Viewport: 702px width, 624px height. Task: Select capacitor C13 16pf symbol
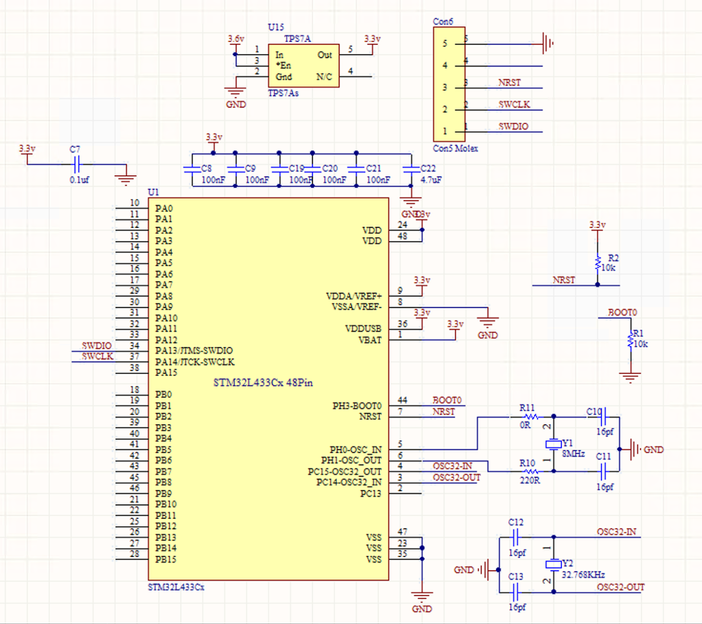point(515,592)
